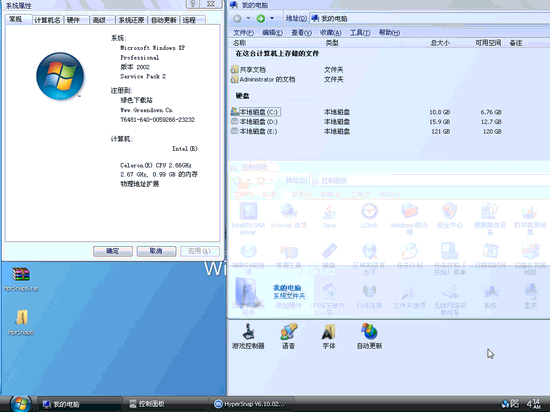Viewport: 550px width, 412px height.
Task: Switch to 控制面板 taskbar button
Action: point(166,404)
